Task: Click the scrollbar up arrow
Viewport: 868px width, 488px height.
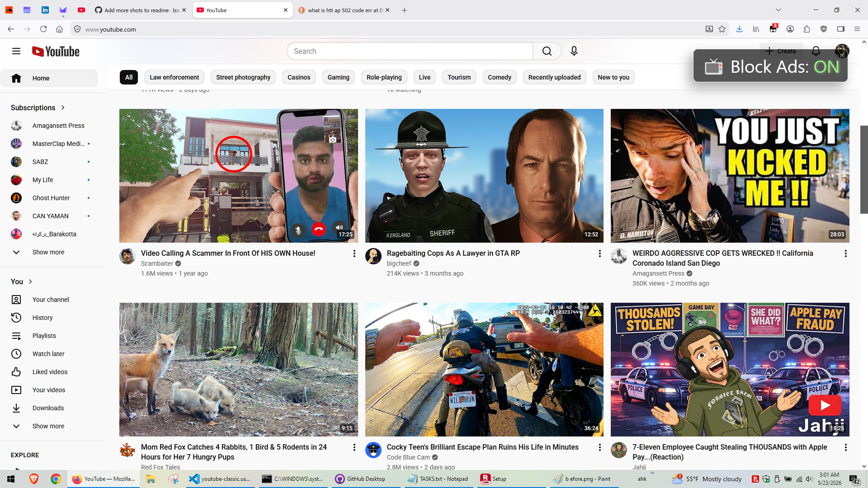Action: tap(864, 42)
